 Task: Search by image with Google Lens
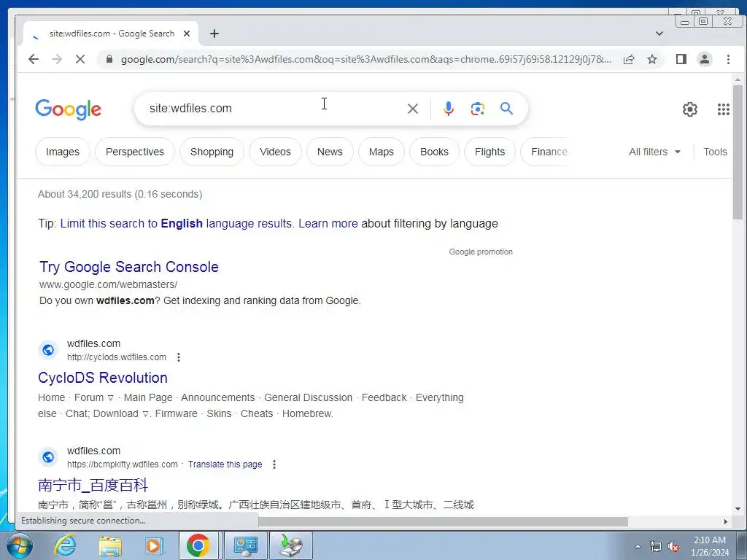pyautogui.click(x=477, y=109)
